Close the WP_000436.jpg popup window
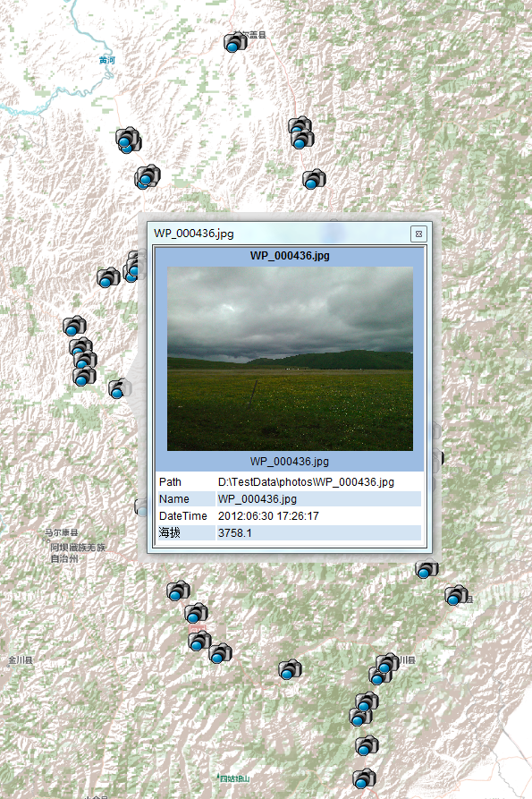Screen dimensions: 532x799 coord(418,234)
